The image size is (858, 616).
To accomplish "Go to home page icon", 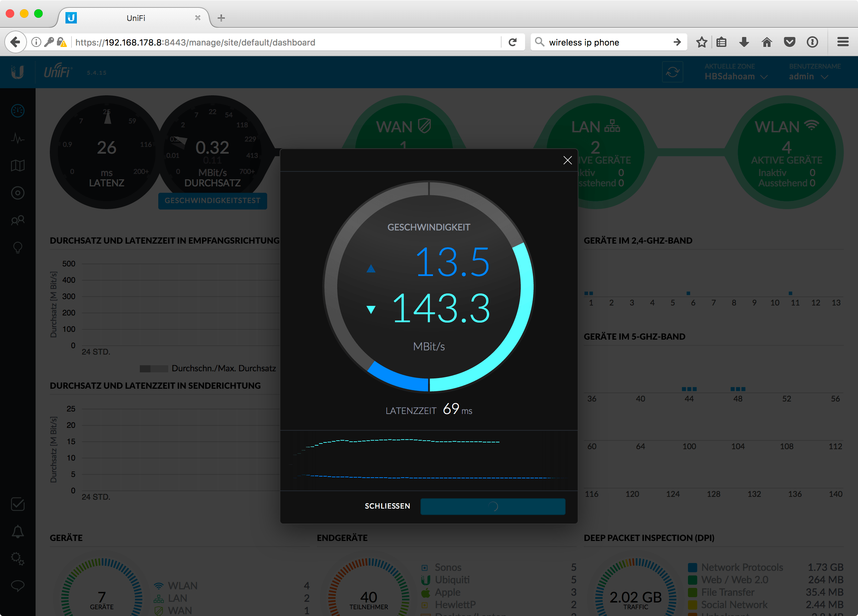I will tap(767, 42).
